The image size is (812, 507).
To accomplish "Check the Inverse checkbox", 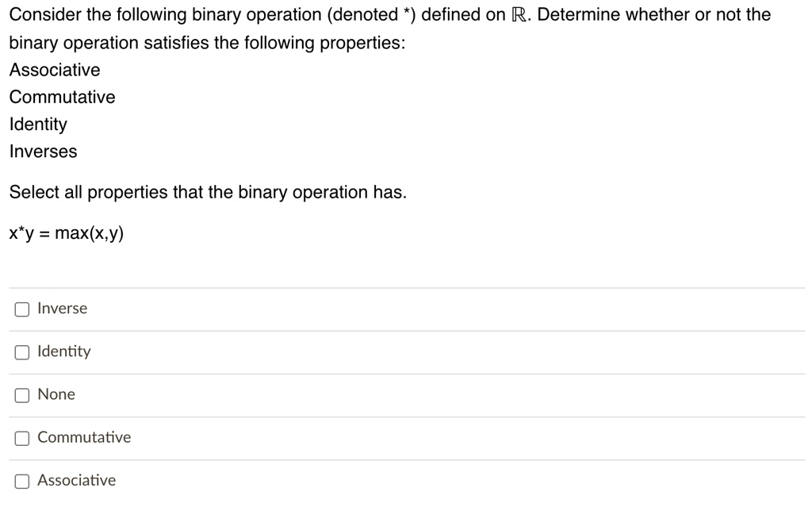I will pos(21,309).
